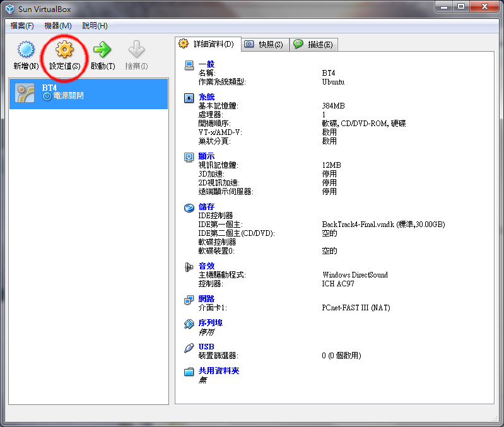Screen dimensions: 504x427
Task: Open the 一般 section link
Action: point(206,64)
